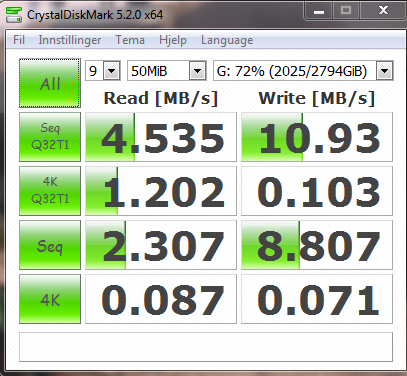407x376 pixels.
Task: Click the 4K write result 0.071
Action: [317, 299]
